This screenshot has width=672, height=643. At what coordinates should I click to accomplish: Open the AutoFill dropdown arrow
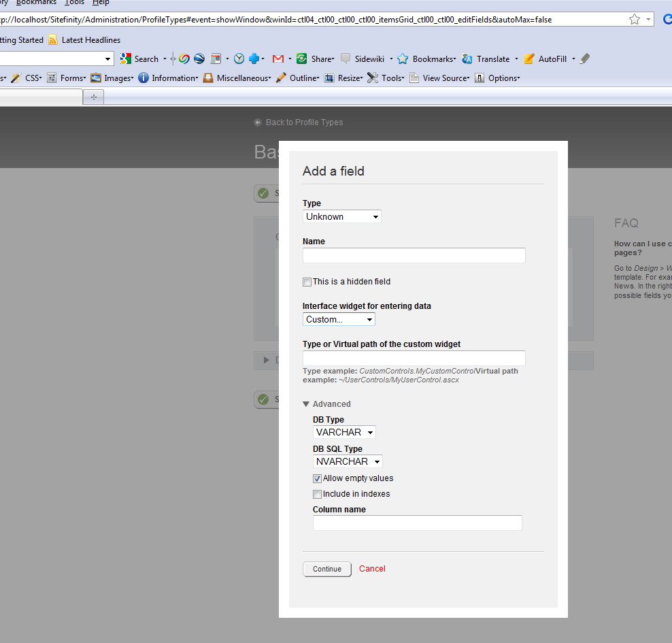pos(573,59)
